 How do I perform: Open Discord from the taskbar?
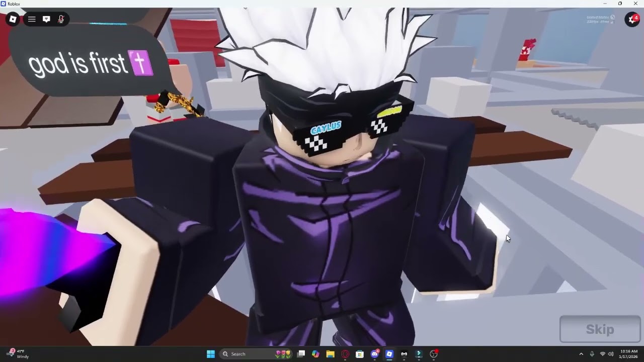(x=375, y=354)
